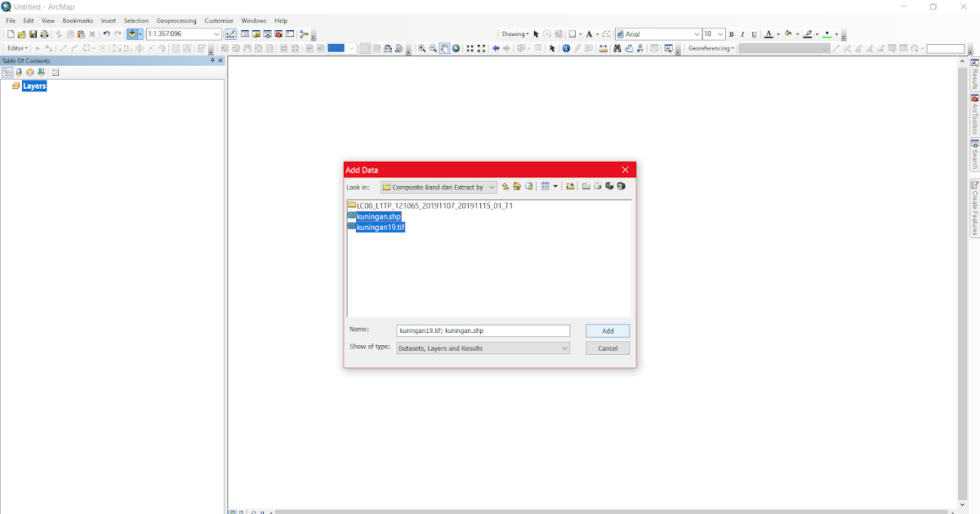Toggle Bold text formatting
The image size is (980, 514).
point(731,34)
